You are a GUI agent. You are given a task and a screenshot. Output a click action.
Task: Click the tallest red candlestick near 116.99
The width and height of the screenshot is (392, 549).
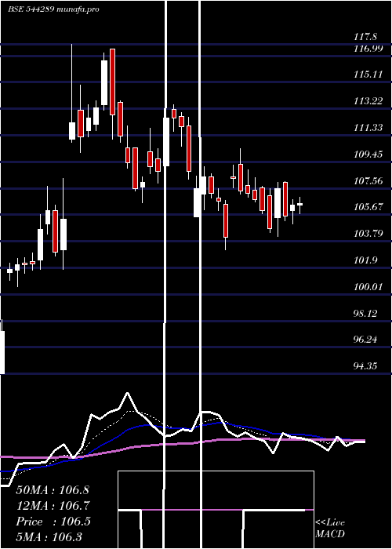[112, 82]
